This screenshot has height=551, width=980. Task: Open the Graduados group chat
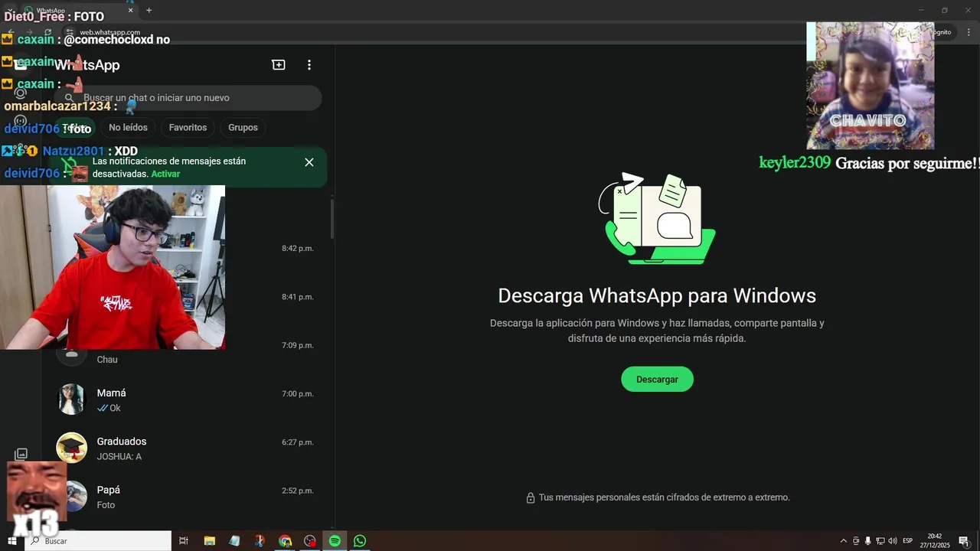[x=188, y=448]
